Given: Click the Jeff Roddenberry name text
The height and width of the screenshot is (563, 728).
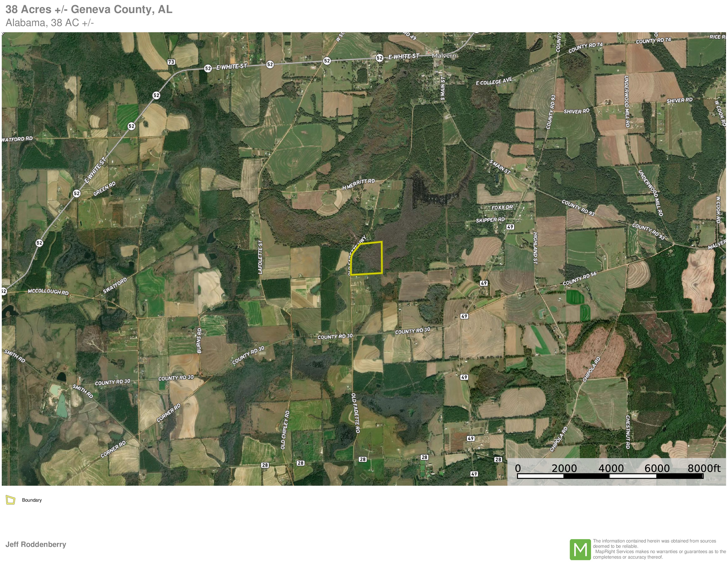Looking at the screenshot, I should (36, 544).
